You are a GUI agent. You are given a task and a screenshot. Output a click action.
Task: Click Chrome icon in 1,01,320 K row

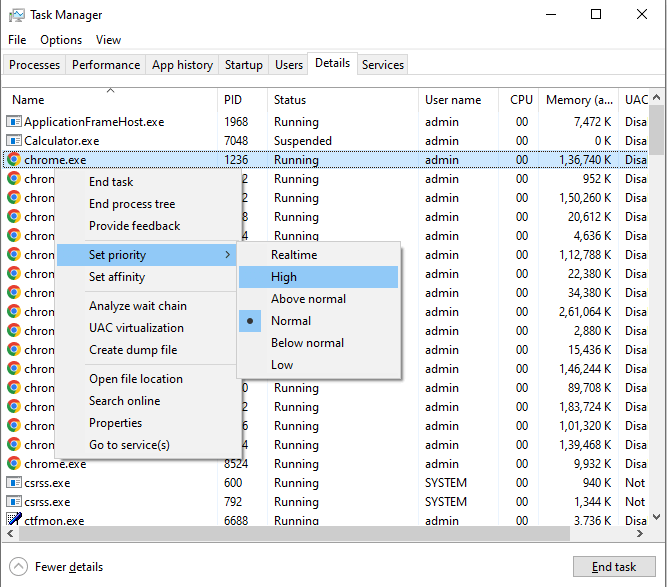point(14,425)
